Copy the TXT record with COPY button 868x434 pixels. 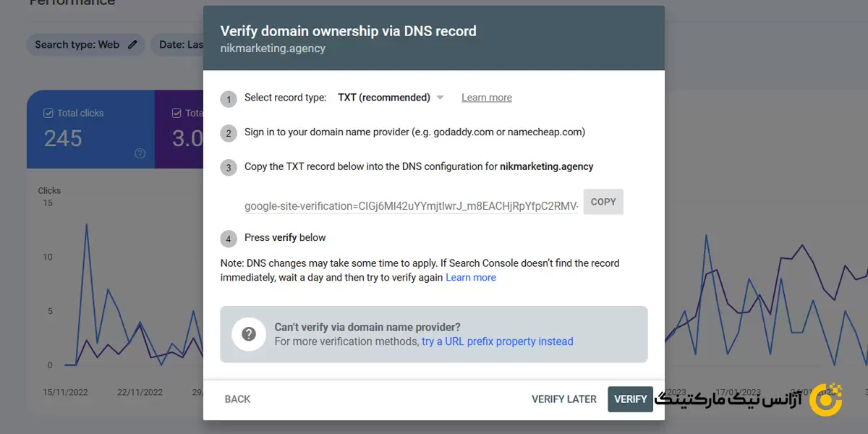603,202
